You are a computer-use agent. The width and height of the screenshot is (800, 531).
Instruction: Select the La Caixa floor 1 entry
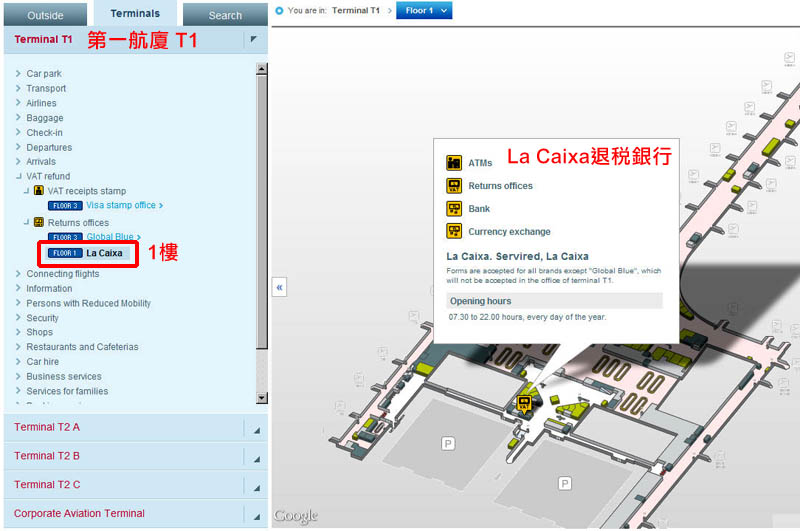(x=88, y=253)
